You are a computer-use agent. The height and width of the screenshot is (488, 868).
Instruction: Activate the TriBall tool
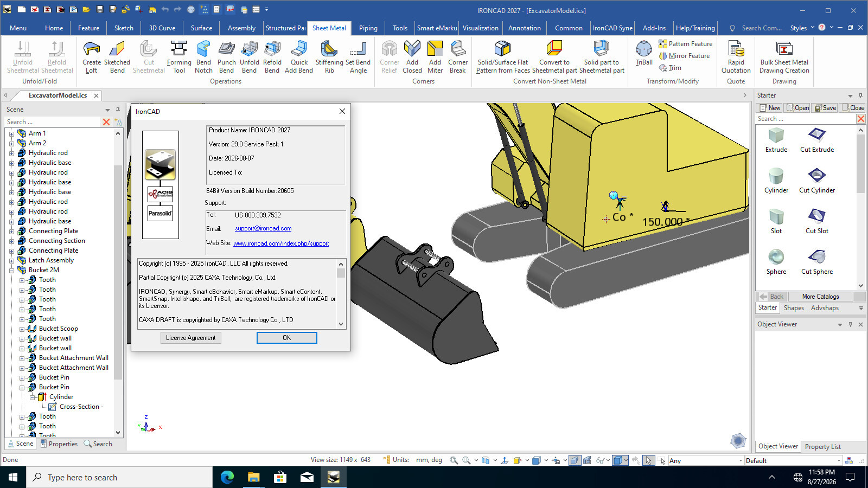coord(644,54)
